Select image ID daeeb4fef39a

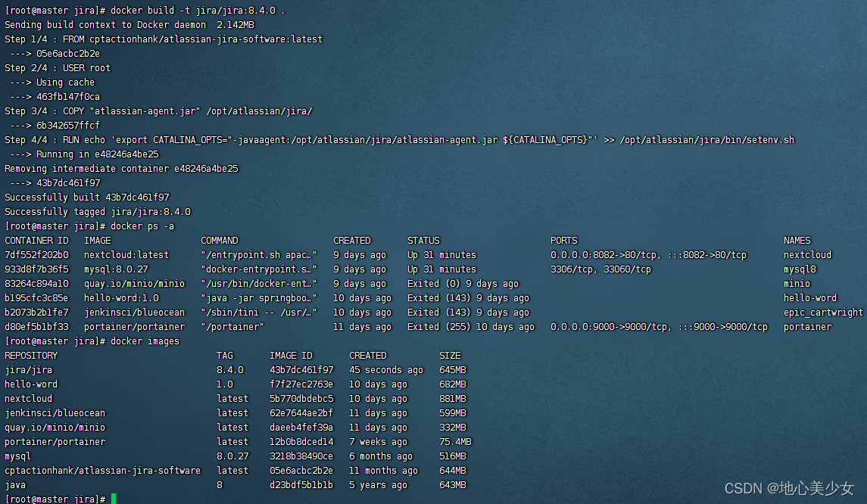[301, 427]
